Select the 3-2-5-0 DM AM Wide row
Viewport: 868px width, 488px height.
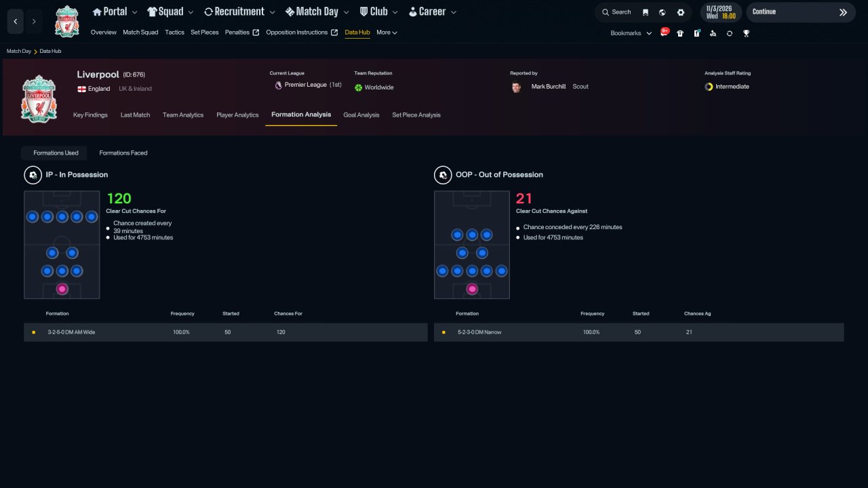pos(226,332)
